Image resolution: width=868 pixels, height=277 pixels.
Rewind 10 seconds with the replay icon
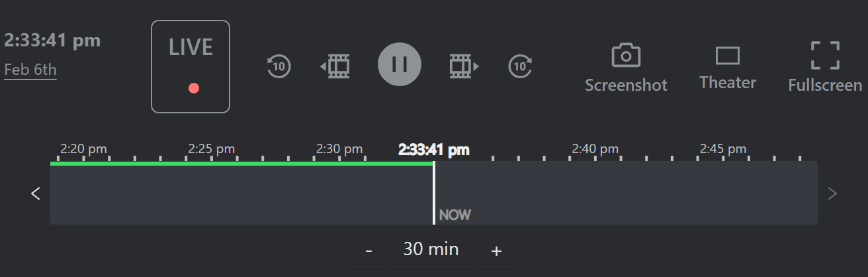279,66
